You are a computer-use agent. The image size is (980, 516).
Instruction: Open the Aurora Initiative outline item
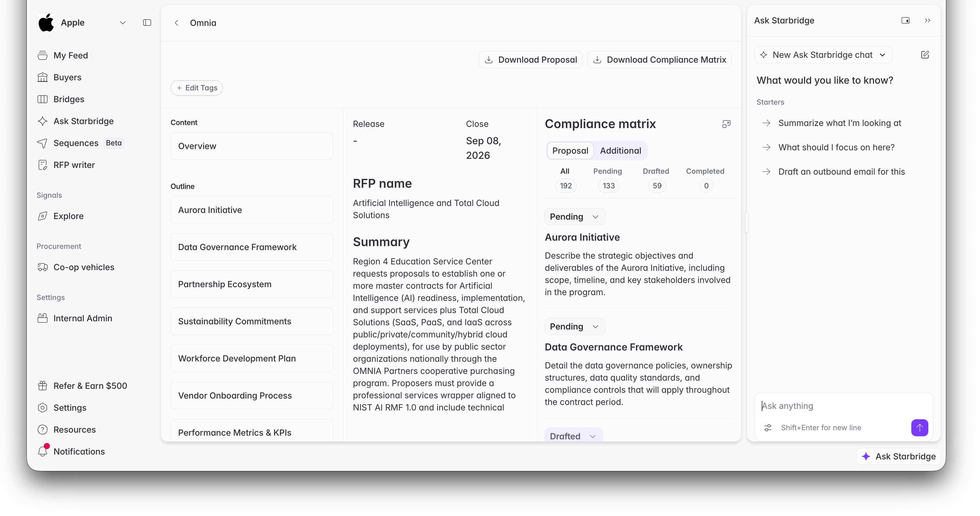(252, 210)
